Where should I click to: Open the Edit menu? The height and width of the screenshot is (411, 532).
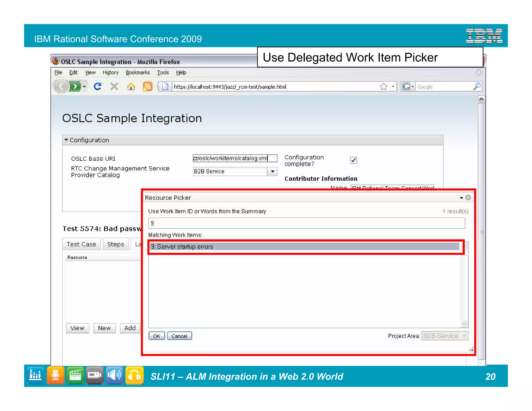pos(74,72)
